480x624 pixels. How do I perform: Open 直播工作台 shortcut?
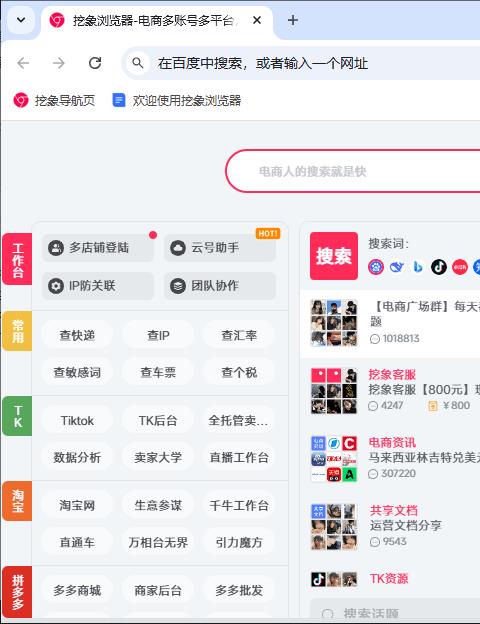click(x=239, y=457)
